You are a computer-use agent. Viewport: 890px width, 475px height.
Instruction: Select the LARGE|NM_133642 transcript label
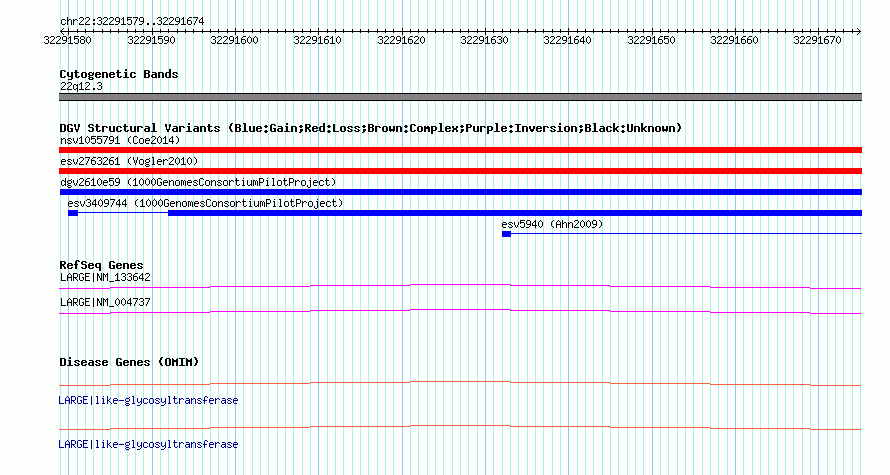(105, 278)
